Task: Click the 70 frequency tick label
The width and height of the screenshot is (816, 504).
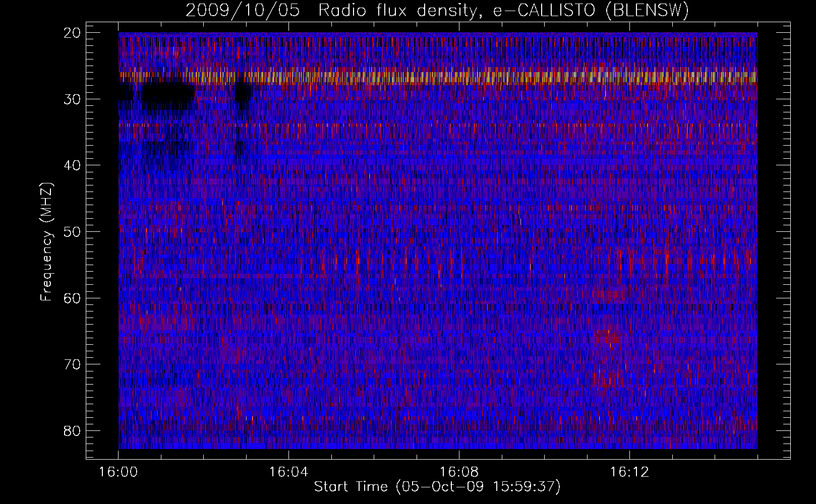Action: [x=73, y=364]
